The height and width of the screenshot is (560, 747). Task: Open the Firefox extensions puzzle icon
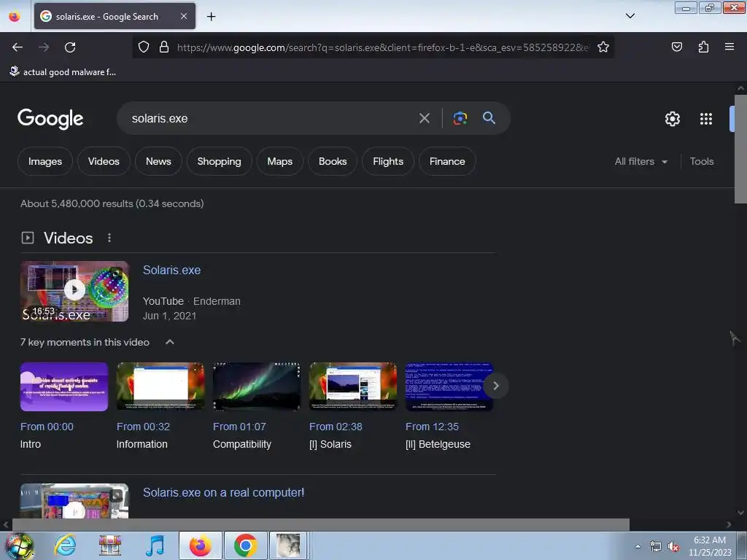[703, 47]
